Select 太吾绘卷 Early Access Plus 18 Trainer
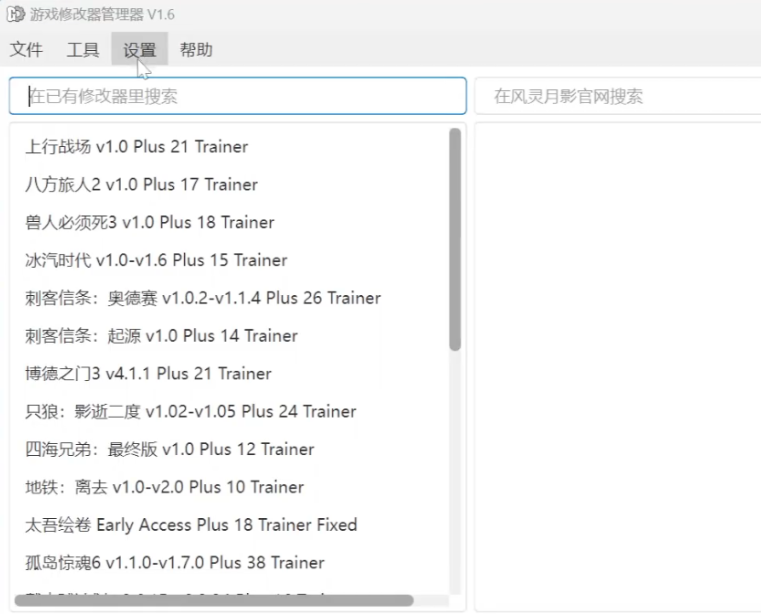Image resolution: width=761 pixels, height=614 pixels. point(191,525)
